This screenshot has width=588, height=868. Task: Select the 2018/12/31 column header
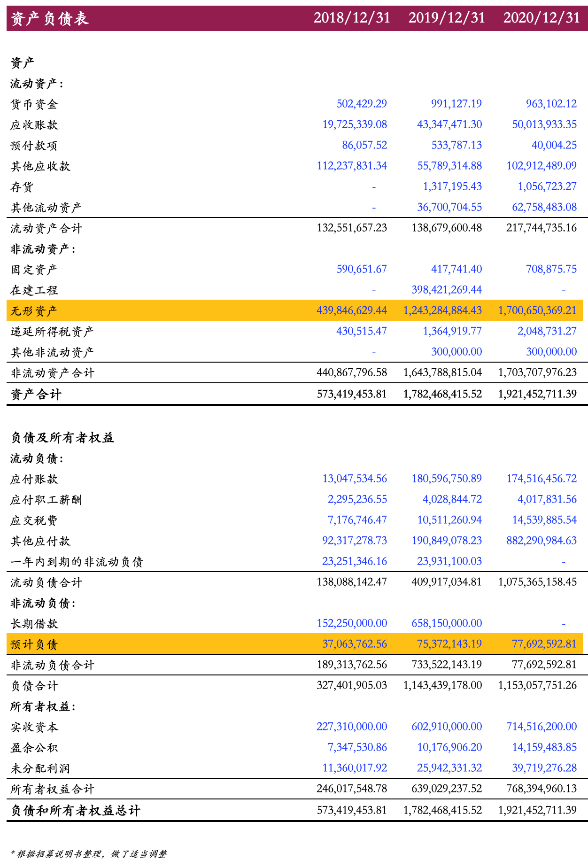[x=352, y=18]
